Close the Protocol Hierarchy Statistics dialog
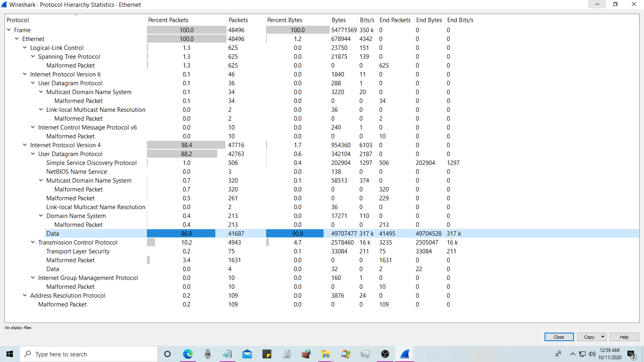 tap(559, 337)
